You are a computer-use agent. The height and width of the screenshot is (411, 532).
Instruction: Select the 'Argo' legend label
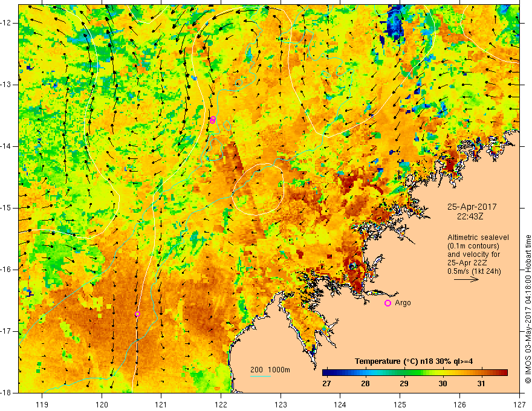[403, 303]
